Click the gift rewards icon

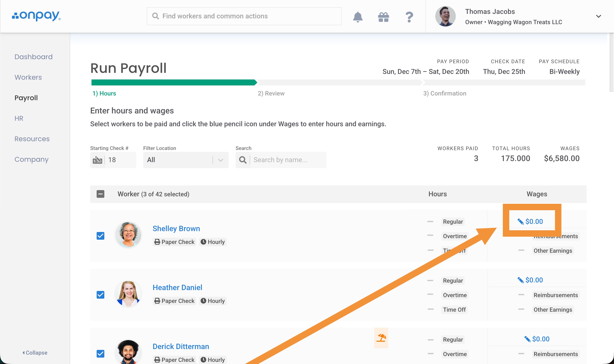383,17
